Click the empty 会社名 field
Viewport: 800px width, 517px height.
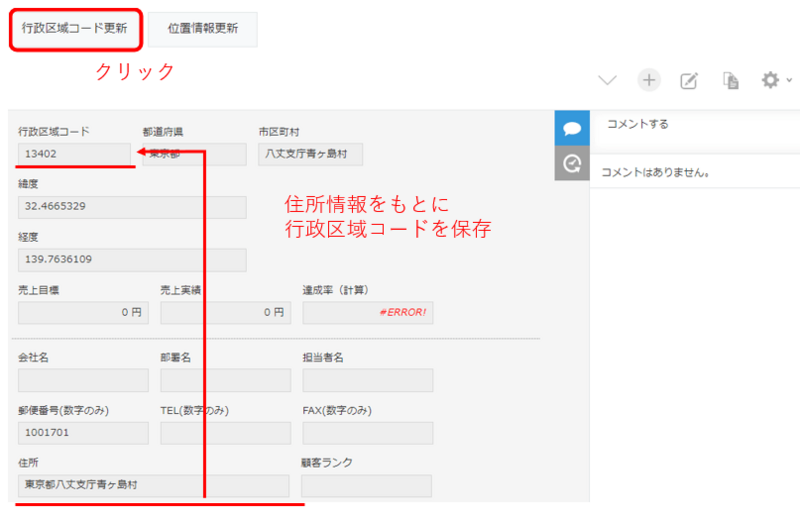(x=83, y=380)
